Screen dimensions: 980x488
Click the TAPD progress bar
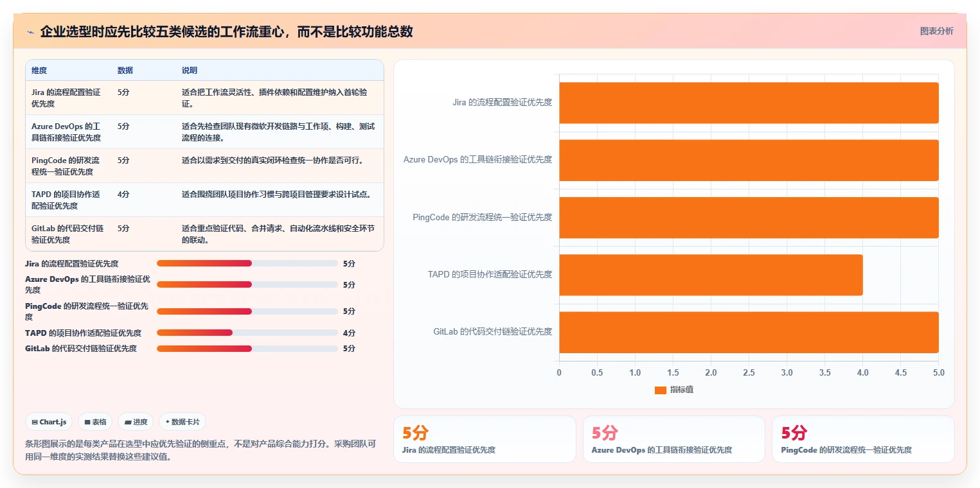(247, 333)
